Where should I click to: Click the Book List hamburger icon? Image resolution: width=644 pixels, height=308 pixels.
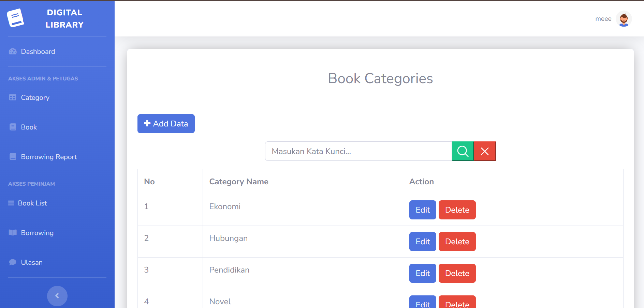pos(11,203)
